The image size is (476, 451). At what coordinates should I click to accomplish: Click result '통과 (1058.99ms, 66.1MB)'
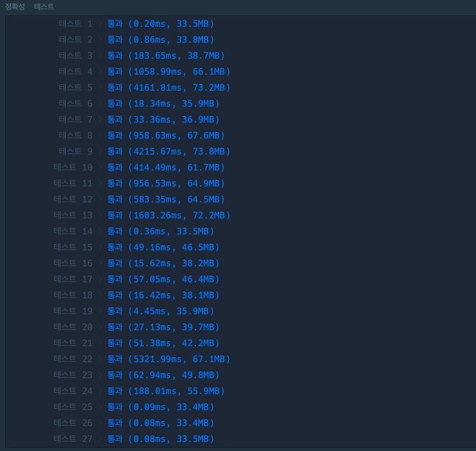[x=169, y=72]
